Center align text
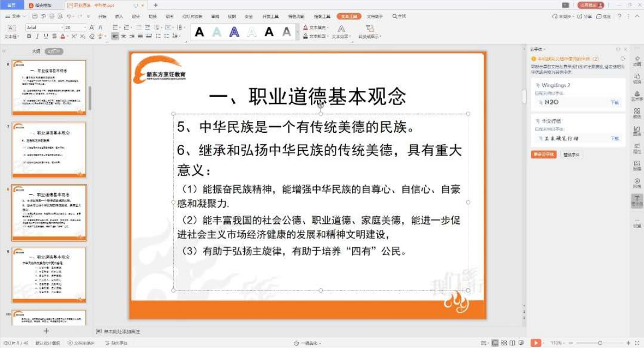This screenshot has height=348, width=644. tap(123, 36)
